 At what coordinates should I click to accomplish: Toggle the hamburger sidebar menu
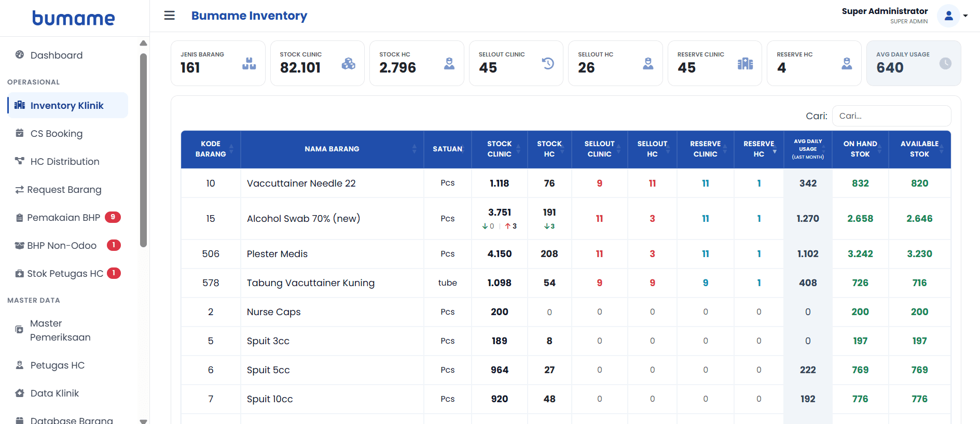point(169,16)
